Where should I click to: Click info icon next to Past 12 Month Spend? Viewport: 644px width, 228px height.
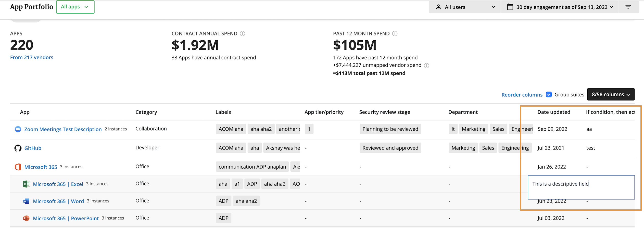pos(395,33)
